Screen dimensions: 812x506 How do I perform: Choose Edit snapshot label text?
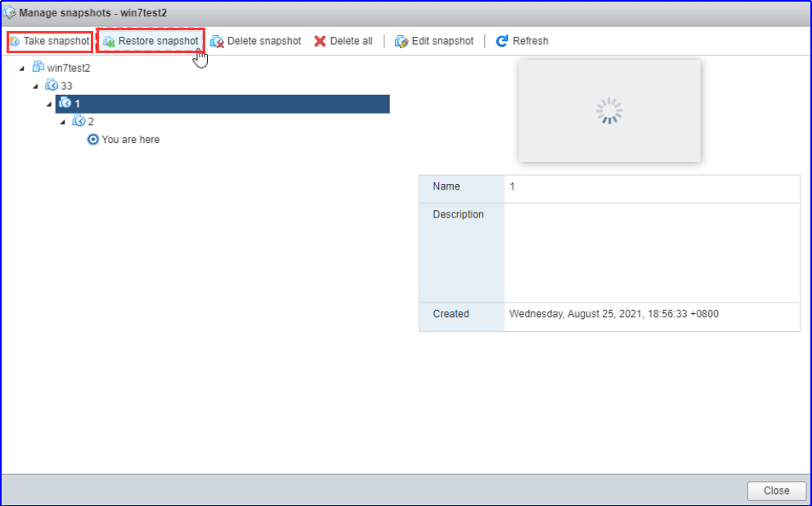pos(442,41)
